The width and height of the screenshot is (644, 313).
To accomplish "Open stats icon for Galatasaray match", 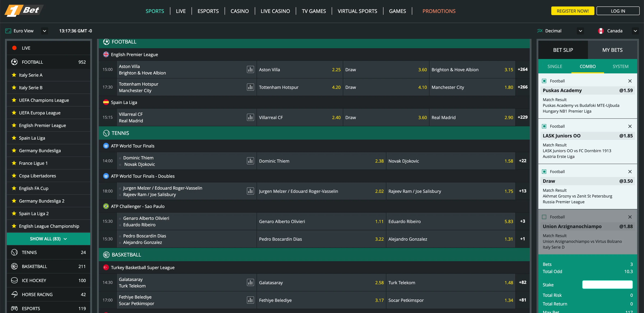I will coord(250,282).
